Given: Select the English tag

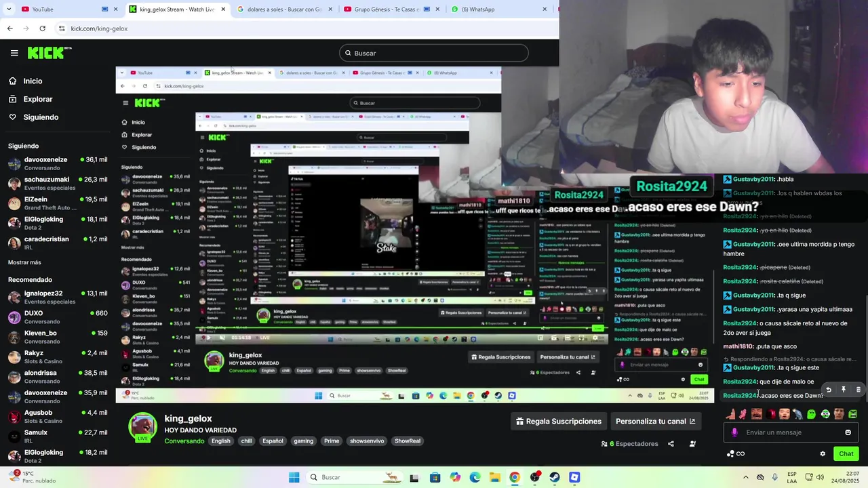Looking at the screenshot, I should pyautogui.click(x=221, y=441).
